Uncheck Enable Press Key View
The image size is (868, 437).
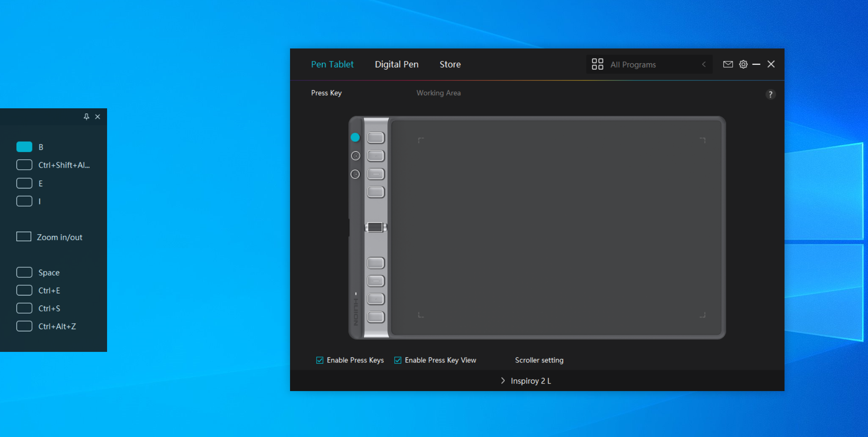pos(398,360)
